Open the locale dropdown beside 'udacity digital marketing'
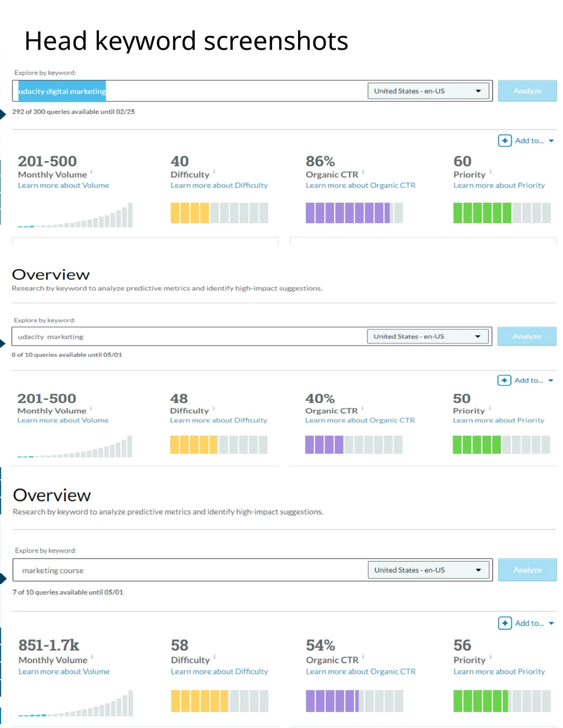Screen dimensions: 563x728 [428, 91]
